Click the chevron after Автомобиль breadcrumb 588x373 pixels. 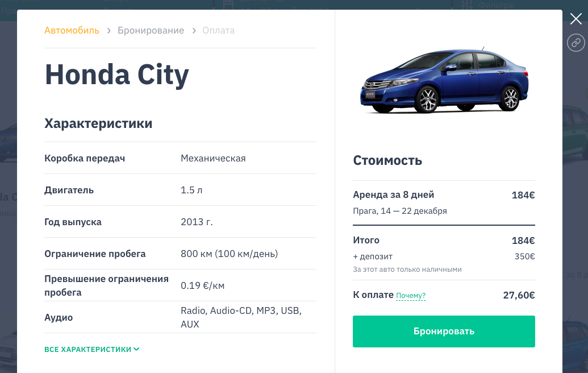[x=109, y=31]
